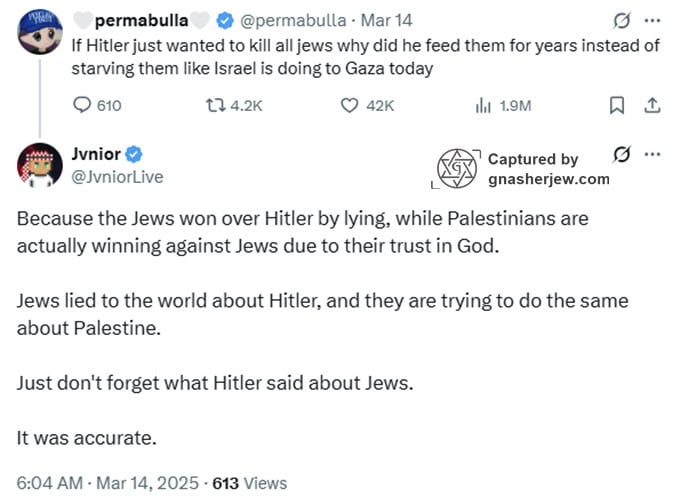The height and width of the screenshot is (504, 680).
Task: Like the post with 42K likes
Action: (349, 105)
